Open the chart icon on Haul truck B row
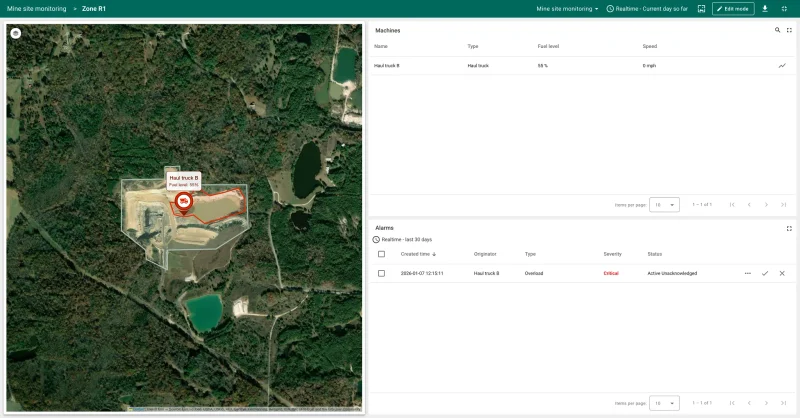 pos(782,66)
